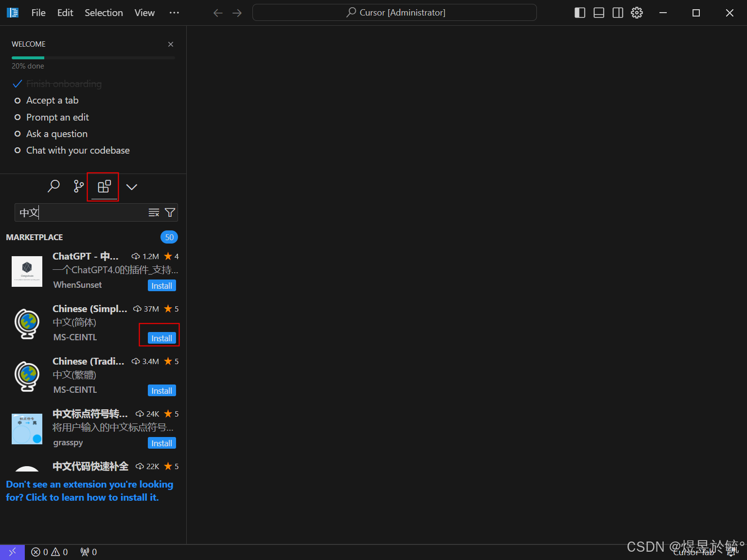Click the 50 marketplace results badge
Screen dimensions: 747x560
click(x=169, y=237)
